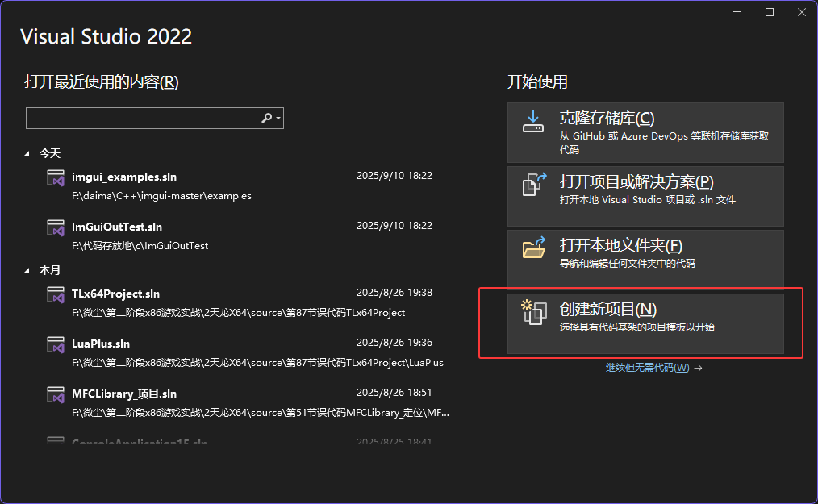Click the LuaPlus.sln solution icon
This screenshot has height=504, width=818.
(56, 345)
